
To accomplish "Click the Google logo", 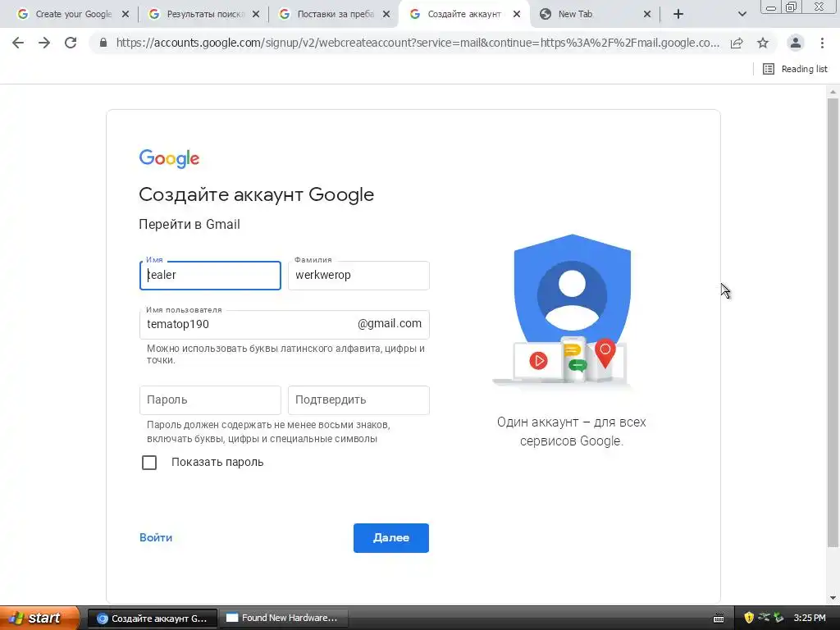I will [x=169, y=158].
